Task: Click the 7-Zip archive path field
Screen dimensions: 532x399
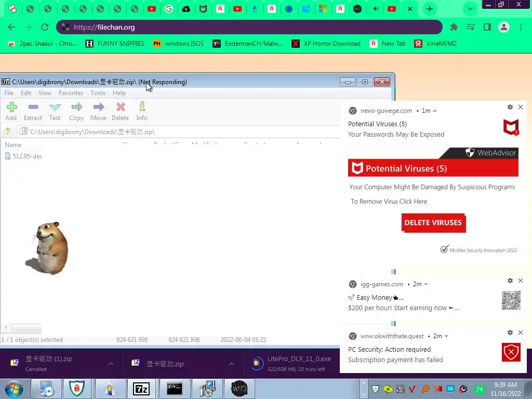Action: click(x=179, y=131)
